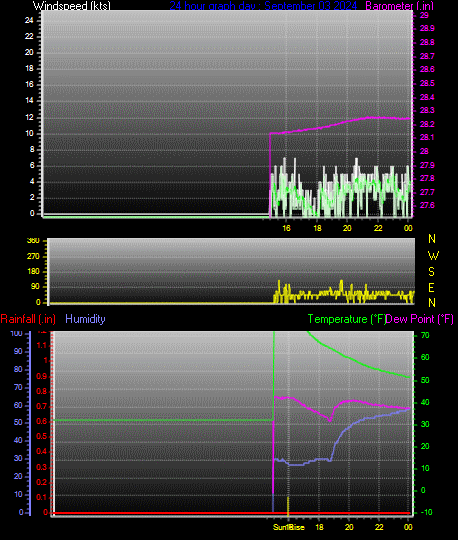Click the 'Humidity' legend label
This screenshot has width=458, height=540.
(85, 319)
